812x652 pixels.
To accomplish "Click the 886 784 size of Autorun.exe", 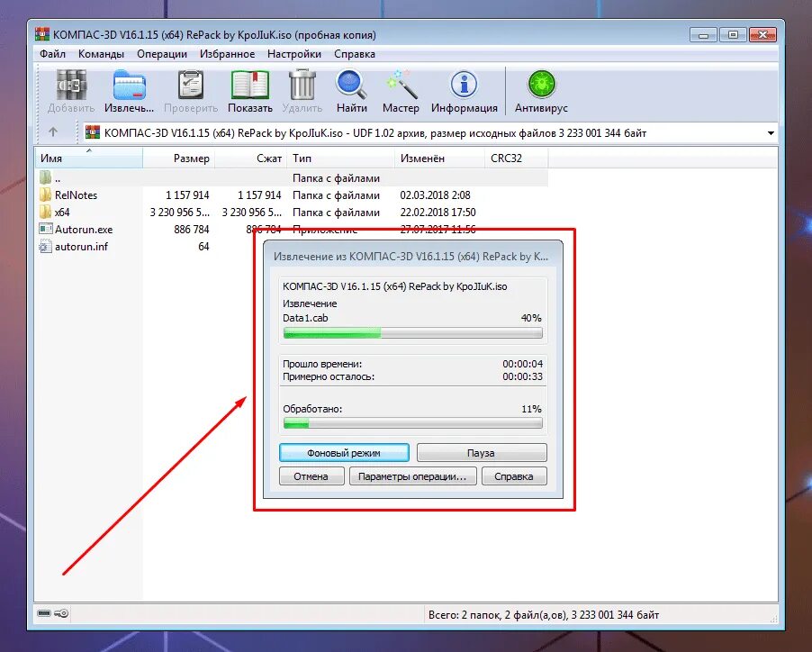I will click(x=192, y=230).
